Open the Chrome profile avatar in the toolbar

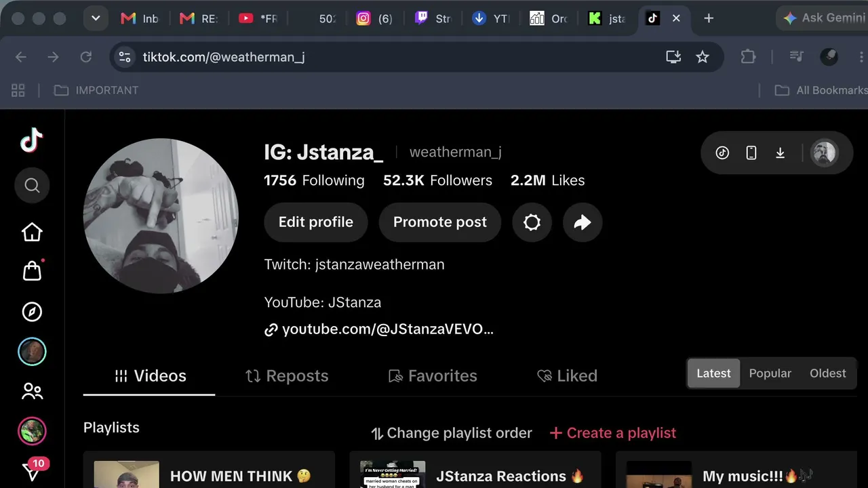[x=829, y=57]
